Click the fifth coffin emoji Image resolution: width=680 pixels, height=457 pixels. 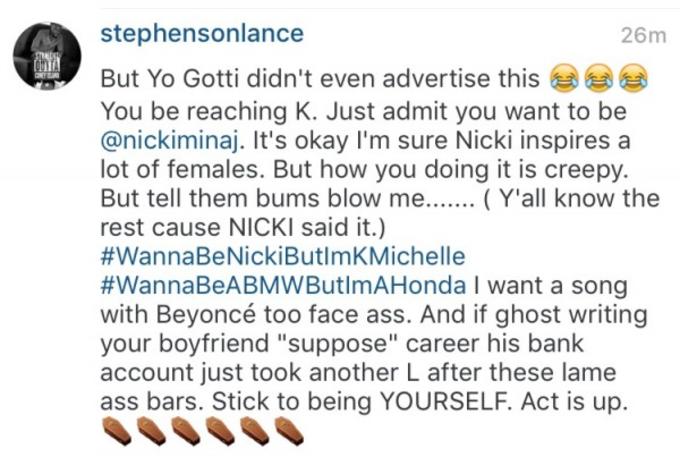[x=255, y=431]
